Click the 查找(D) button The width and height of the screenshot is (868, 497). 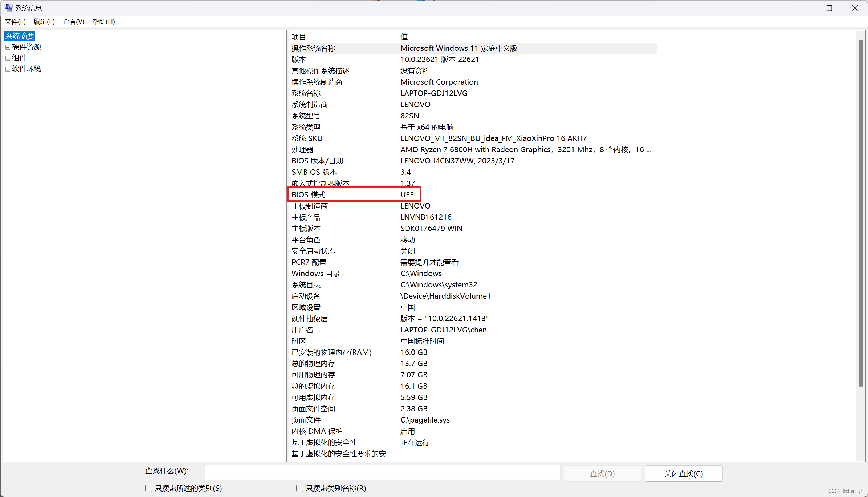pos(602,474)
